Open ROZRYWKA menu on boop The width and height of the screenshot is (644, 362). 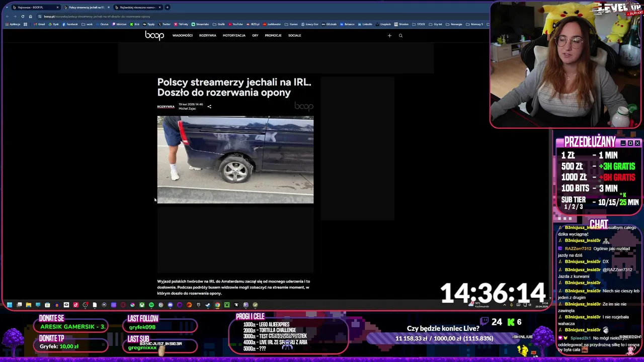click(x=207, y=35)
